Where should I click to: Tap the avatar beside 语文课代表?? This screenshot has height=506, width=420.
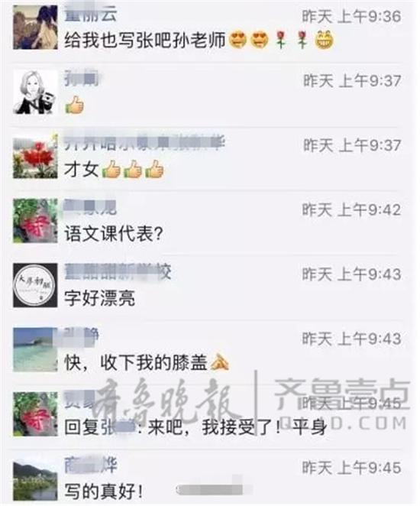pos(35,221)
